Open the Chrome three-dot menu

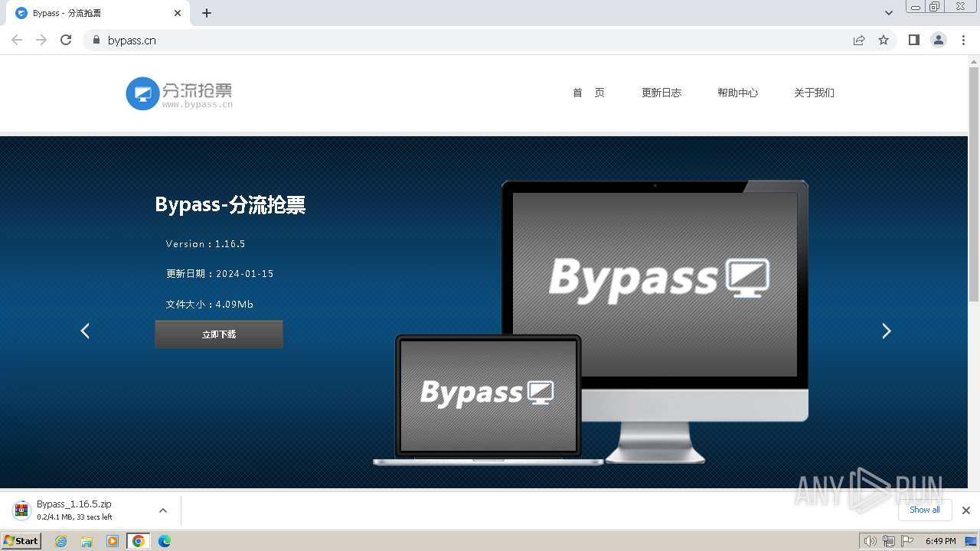click(963, 40)
